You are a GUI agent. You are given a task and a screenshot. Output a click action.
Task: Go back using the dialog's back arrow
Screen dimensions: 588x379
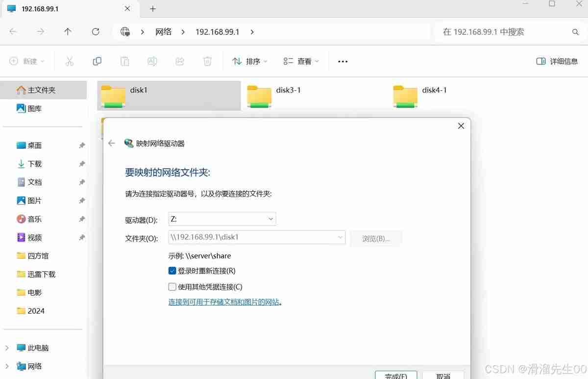tap(111, 143)
